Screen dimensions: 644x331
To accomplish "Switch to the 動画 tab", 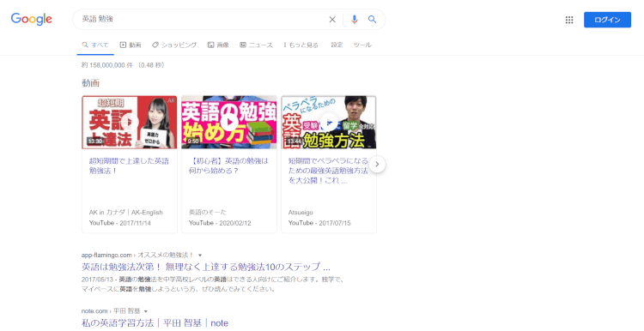I will [x=131, y=45].
